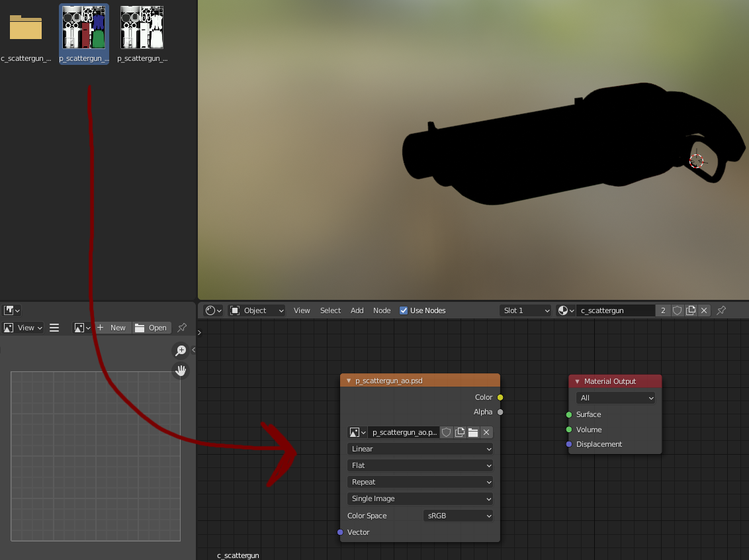This screenshot has height=560, width=749.
Task: Open the Flat projection dropdown
Action: [x=420, y=466]
